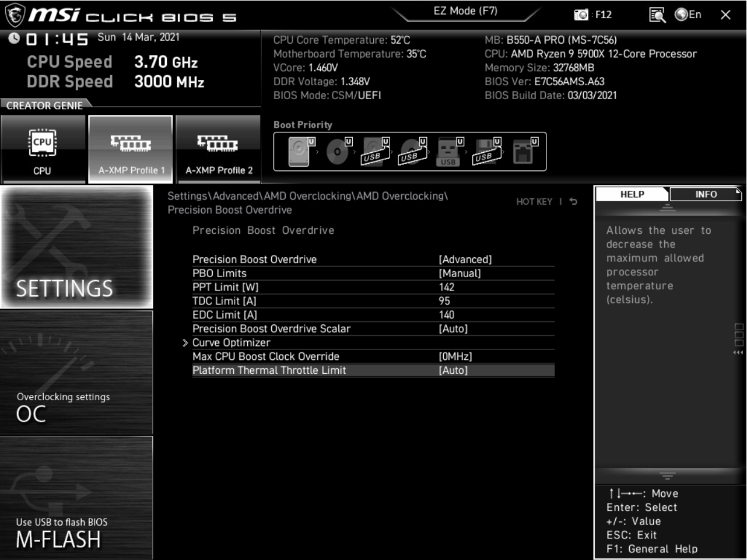The width and height of the screenshot is (747, 560).
Task: Close the BIOS with the X button
Action: point(725,15)
